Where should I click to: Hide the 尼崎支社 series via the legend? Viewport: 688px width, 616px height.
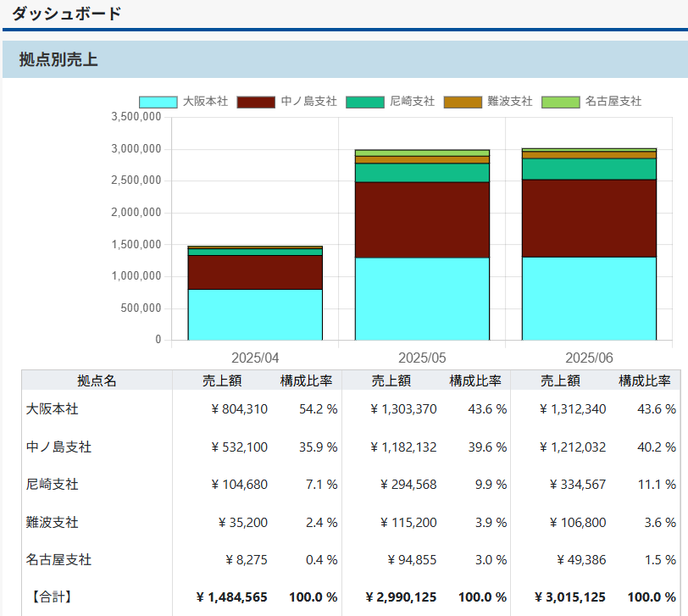click(364, 102)
